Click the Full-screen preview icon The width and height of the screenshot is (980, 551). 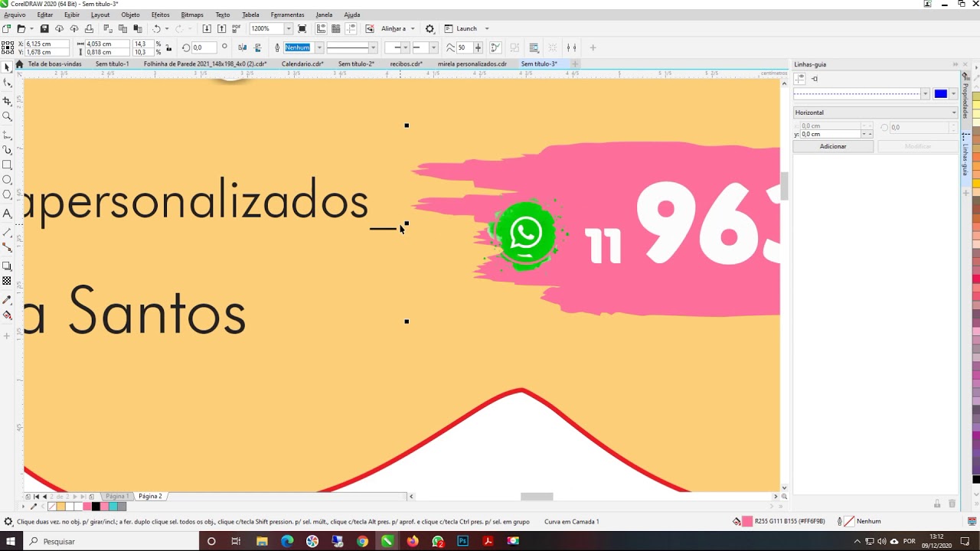pos(302,28)
